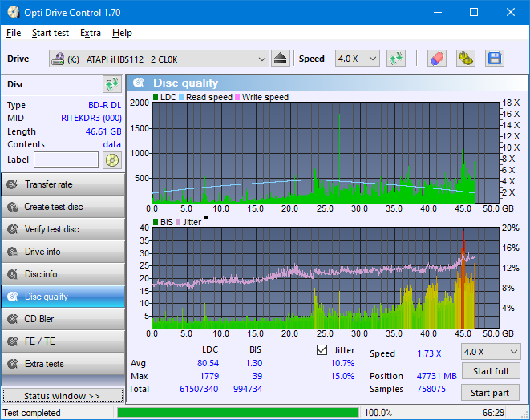Click the BIS max value 39
The image size is (530, 420).
coord(257,376)
